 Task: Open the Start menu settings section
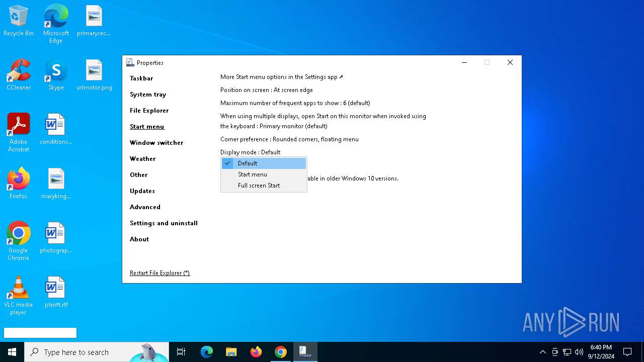(x=147, y=127)
